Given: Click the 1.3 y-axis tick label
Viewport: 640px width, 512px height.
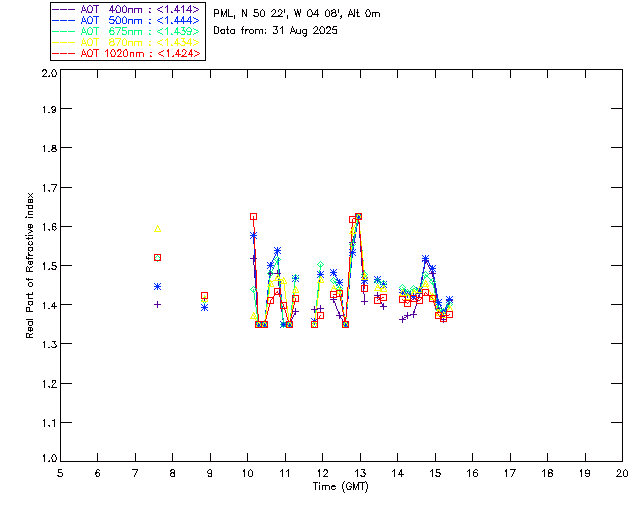Looking at the screenshot, I should [49, 344].
